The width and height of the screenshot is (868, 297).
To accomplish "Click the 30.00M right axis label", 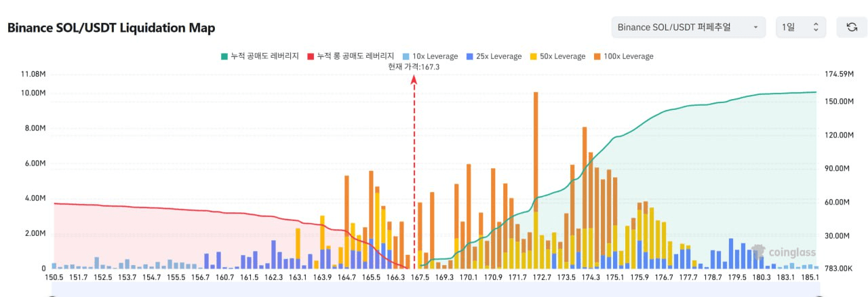I will pos(838,236).
